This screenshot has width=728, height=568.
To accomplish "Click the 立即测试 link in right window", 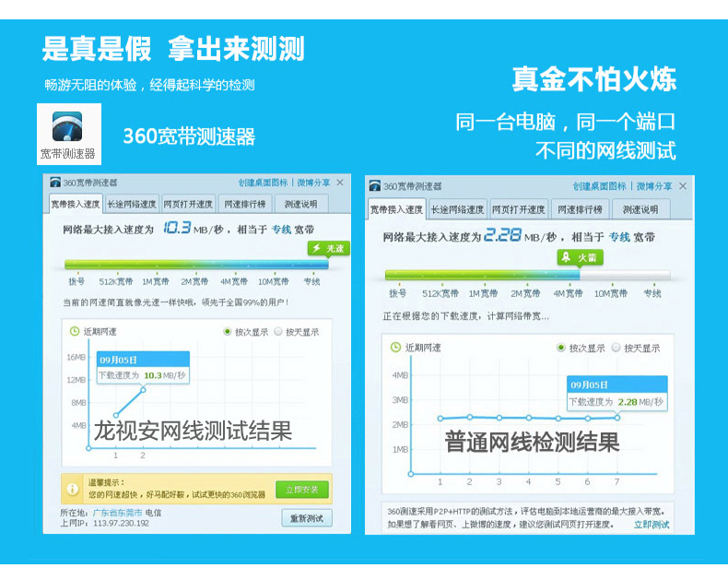I will coord(652,525).
